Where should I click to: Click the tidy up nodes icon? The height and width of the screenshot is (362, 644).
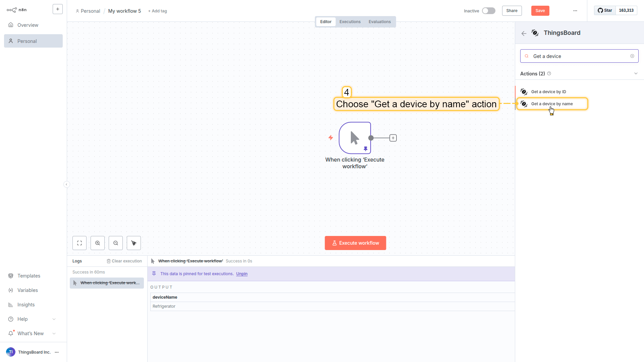coord(134,243)
